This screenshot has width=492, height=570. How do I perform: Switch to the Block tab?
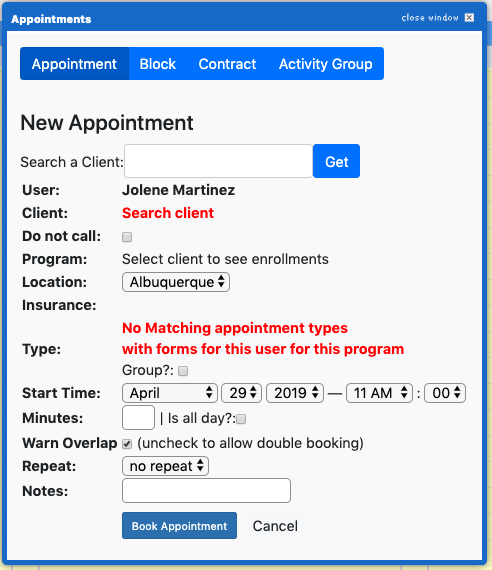[157, 64]
